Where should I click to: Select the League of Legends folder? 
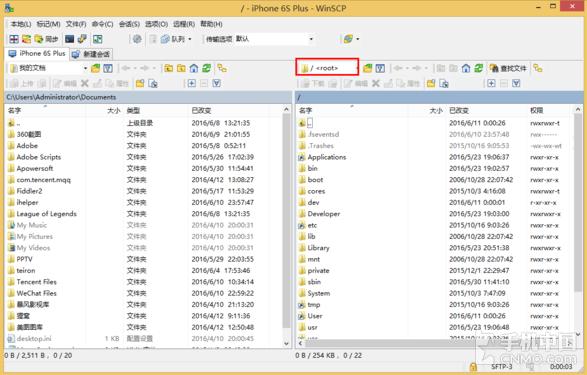click(x=46, y=214)
